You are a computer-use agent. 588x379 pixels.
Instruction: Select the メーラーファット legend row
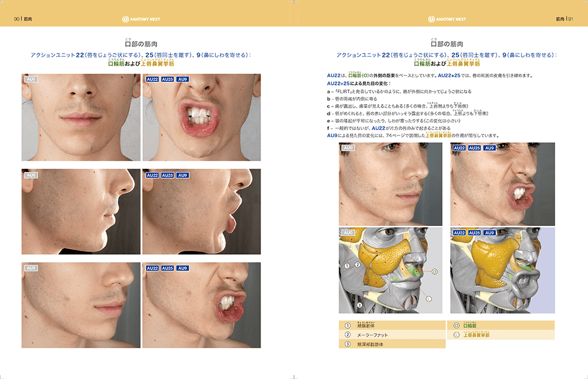coord(392,335)
